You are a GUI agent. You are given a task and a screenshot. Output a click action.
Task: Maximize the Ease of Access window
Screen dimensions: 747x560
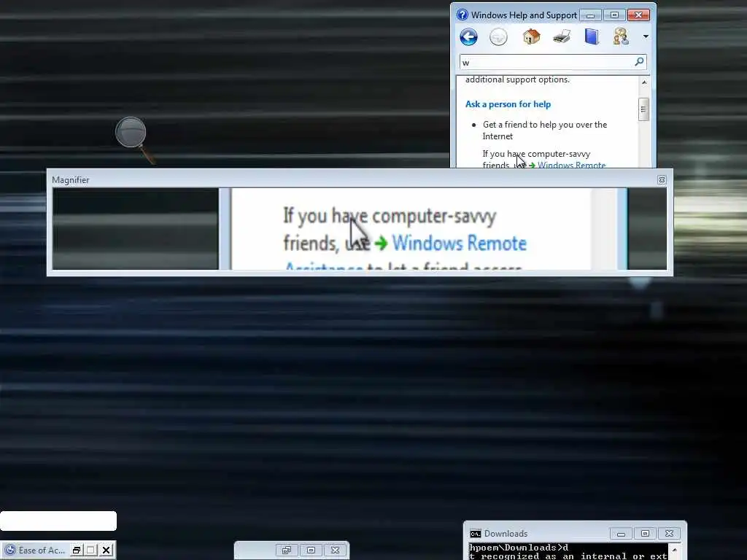click(90, 550)
